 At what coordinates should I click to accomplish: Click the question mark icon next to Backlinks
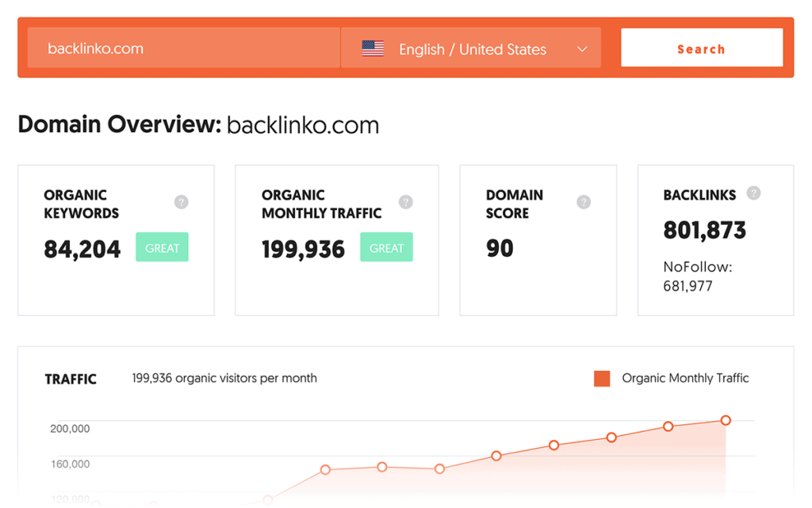point(753,193)
